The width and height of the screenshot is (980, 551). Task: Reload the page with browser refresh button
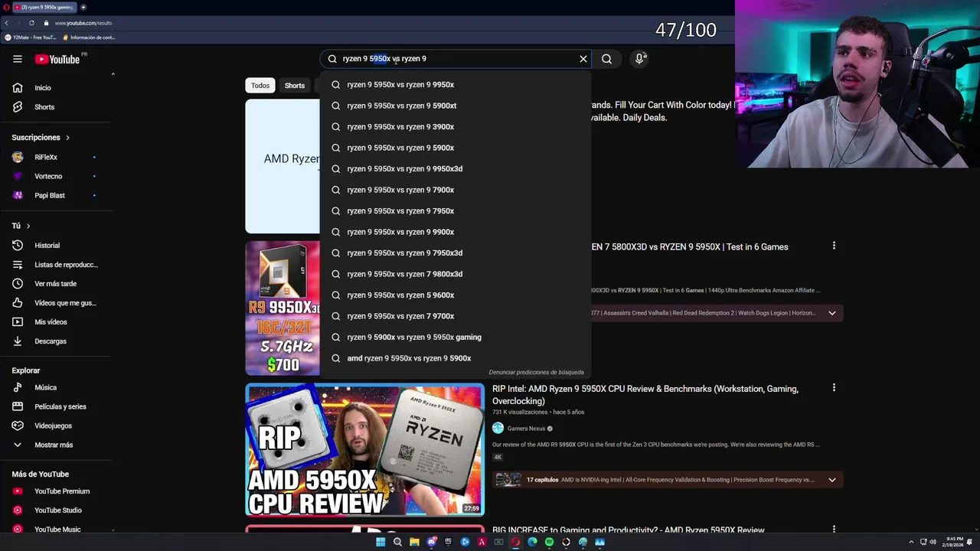pyautogui.click(x=31, y=23)
